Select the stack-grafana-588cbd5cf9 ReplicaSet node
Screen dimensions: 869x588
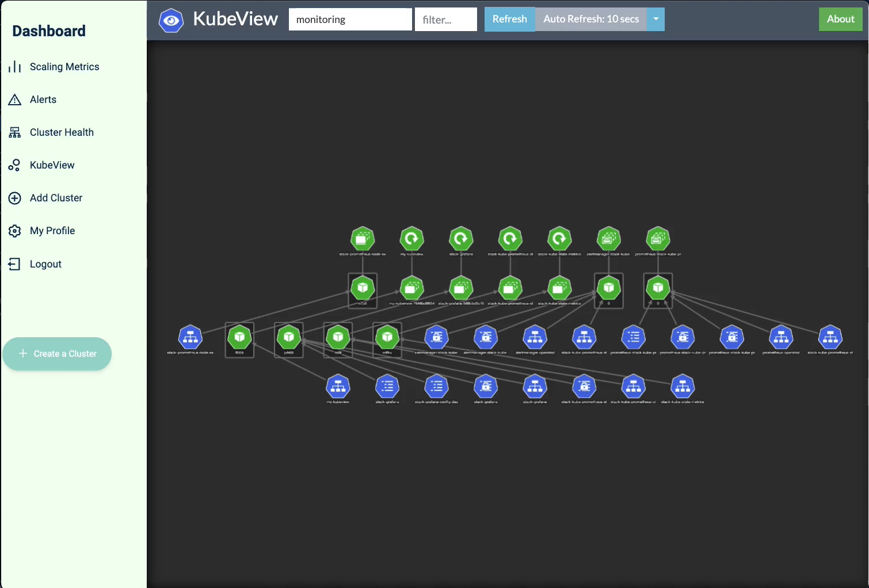[x=461, y=288]
